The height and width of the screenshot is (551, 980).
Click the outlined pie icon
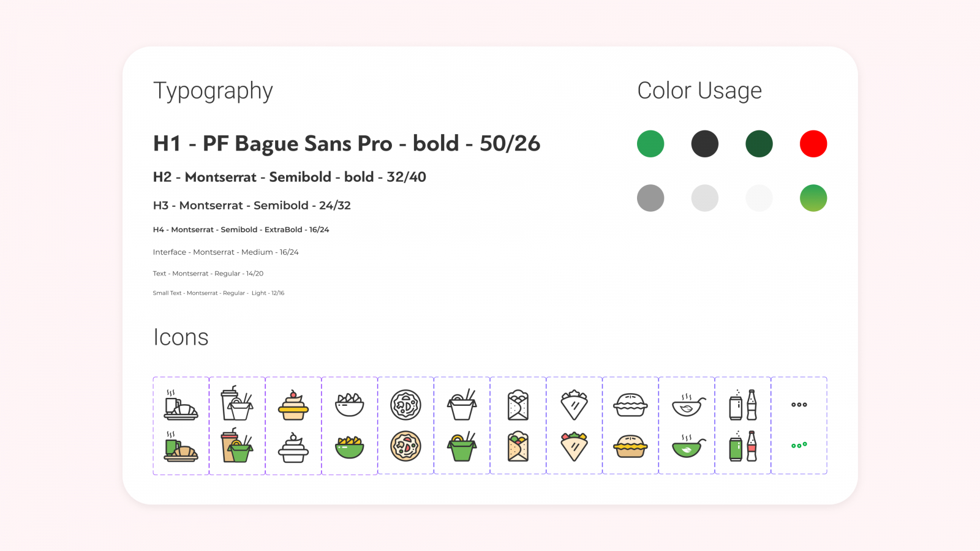[x=630, y=405]
